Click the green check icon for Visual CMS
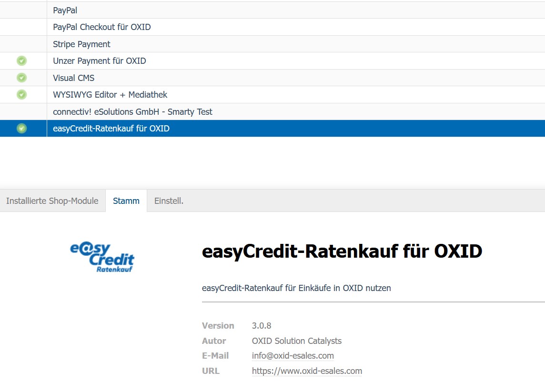The width and height of the screenshot is (545, 392). tap(21, 78)
